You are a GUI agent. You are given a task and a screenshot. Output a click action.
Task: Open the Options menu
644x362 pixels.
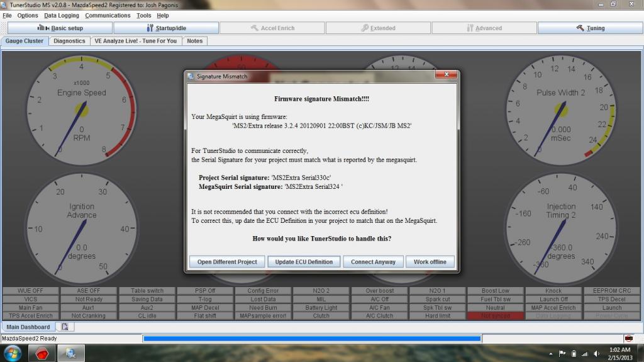[x=28, y=16]
